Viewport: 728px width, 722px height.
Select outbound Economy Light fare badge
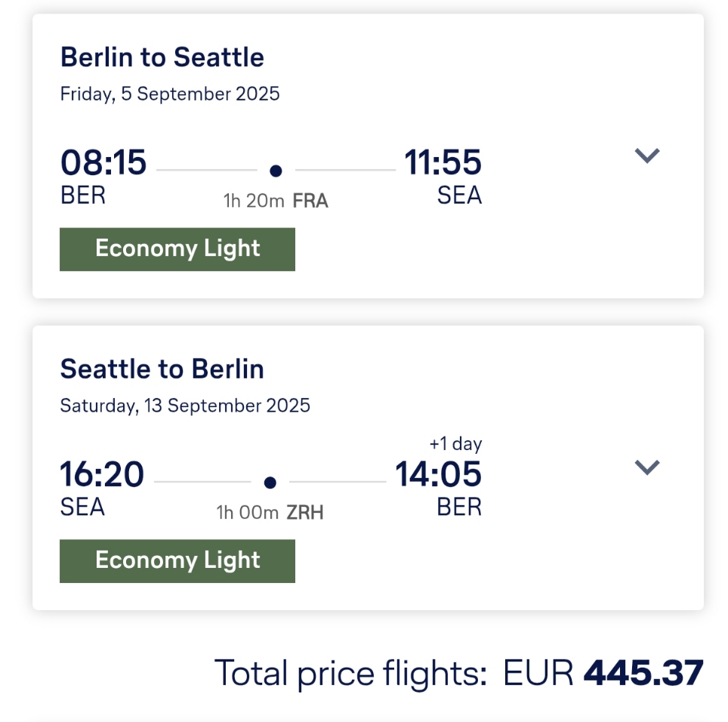[177, 249]
